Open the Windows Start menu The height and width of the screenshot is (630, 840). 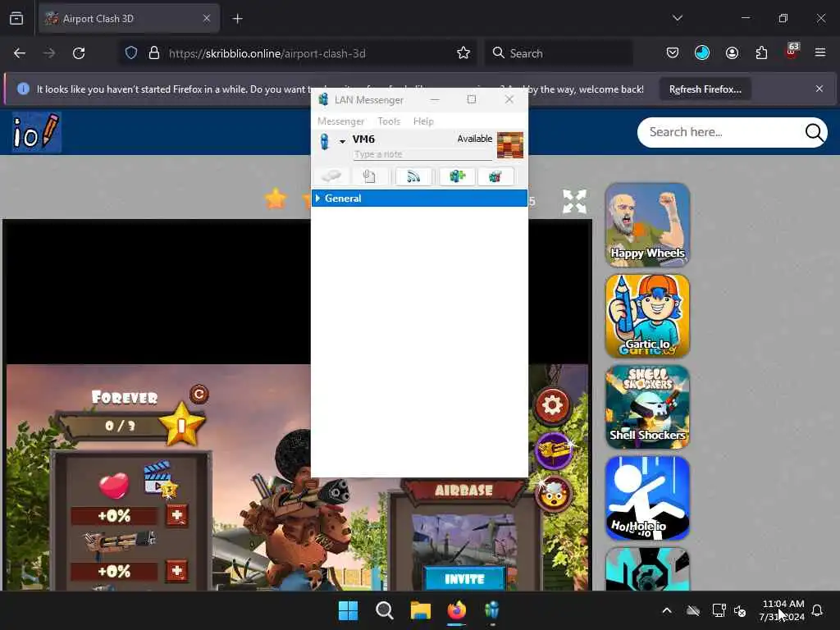point(348,610)
